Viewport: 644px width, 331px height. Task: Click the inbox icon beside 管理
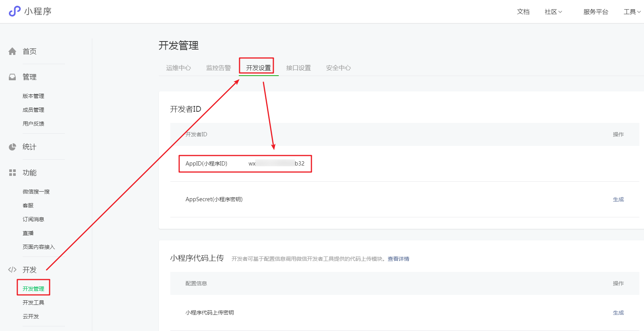tap(12, 77)
